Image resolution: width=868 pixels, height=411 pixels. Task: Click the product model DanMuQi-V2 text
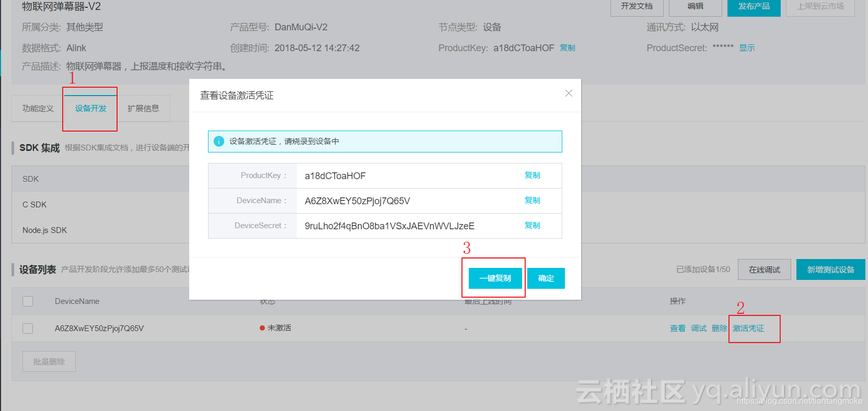click(x=301, y=27)
